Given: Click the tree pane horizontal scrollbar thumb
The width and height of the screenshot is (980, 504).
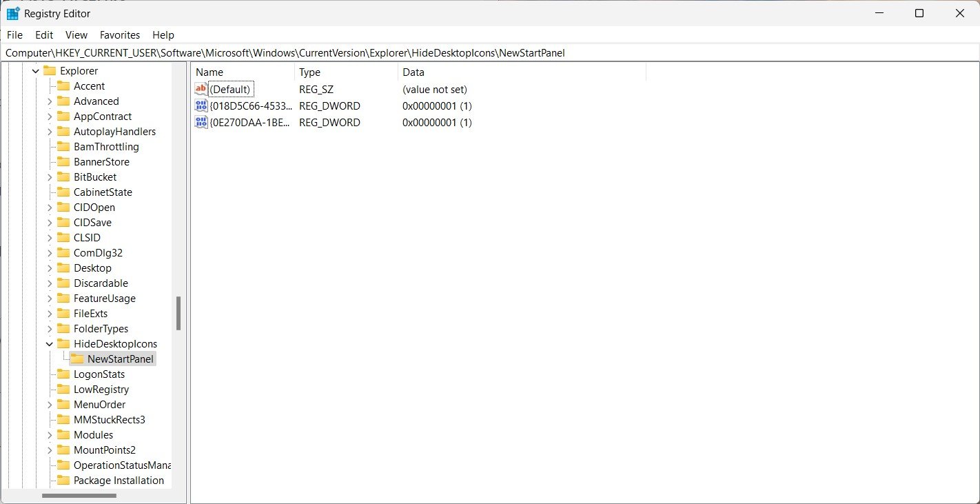Looking at the screenshot, I should click(x=79, y=495).
